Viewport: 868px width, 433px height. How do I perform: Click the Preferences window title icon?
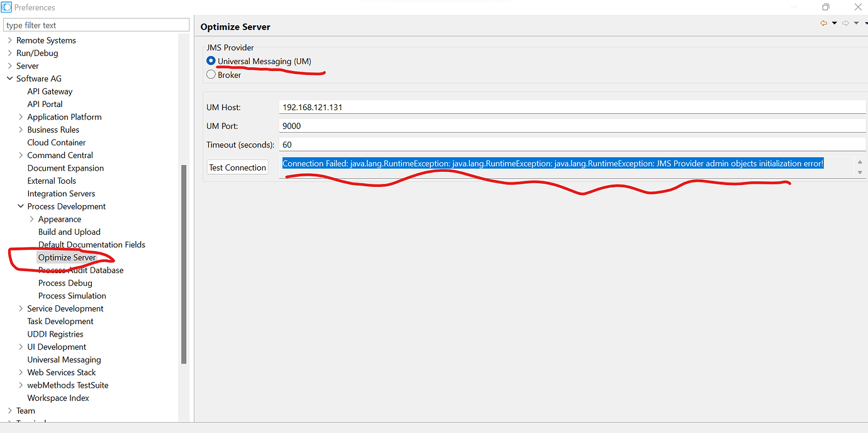tap(6, 7)
